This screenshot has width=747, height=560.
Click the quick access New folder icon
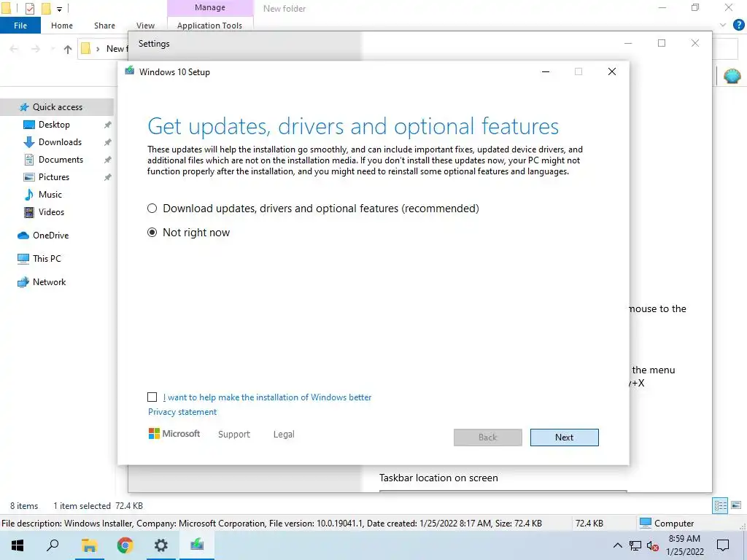click(46, 8)
